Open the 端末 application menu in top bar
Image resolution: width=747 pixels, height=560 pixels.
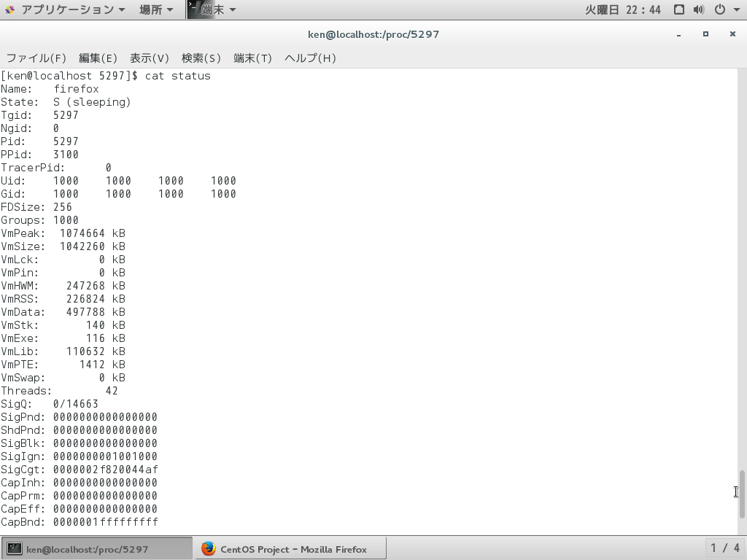pos(212,9)
